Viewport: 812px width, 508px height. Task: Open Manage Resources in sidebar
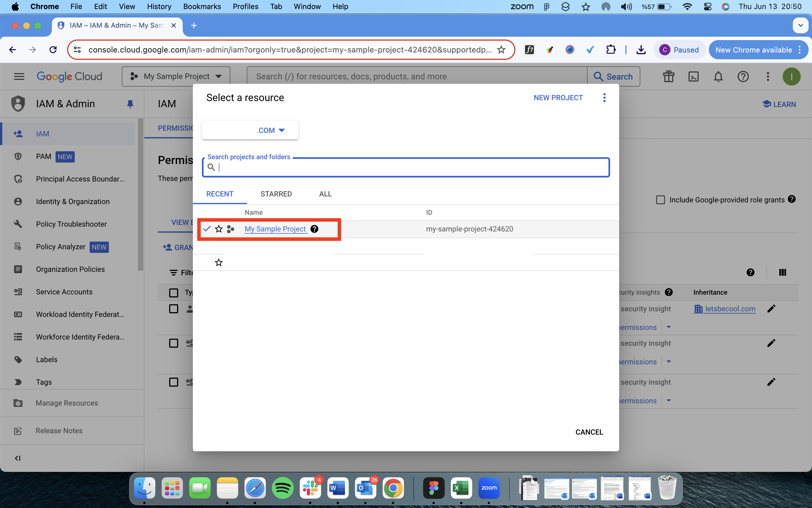67,403
